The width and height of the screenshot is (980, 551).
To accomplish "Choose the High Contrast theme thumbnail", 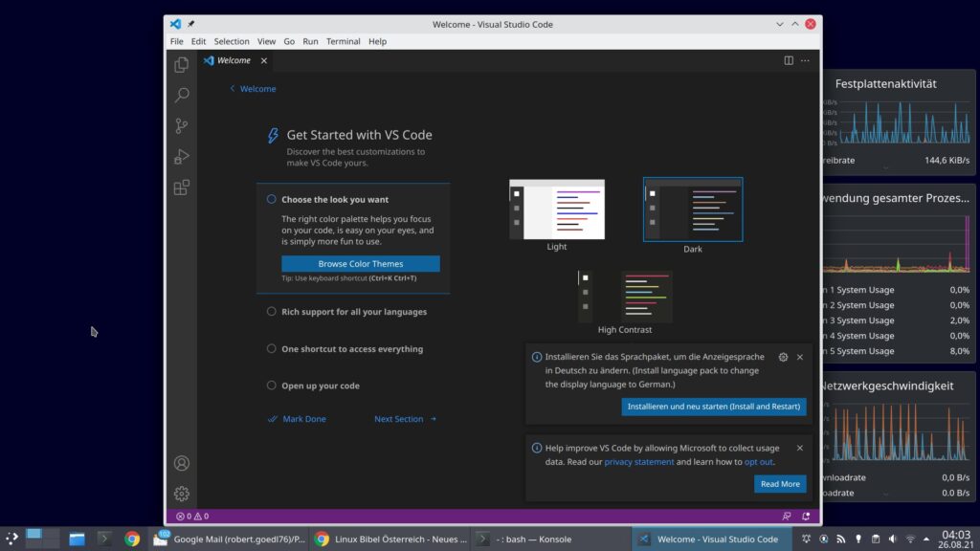I will [624, 297].
